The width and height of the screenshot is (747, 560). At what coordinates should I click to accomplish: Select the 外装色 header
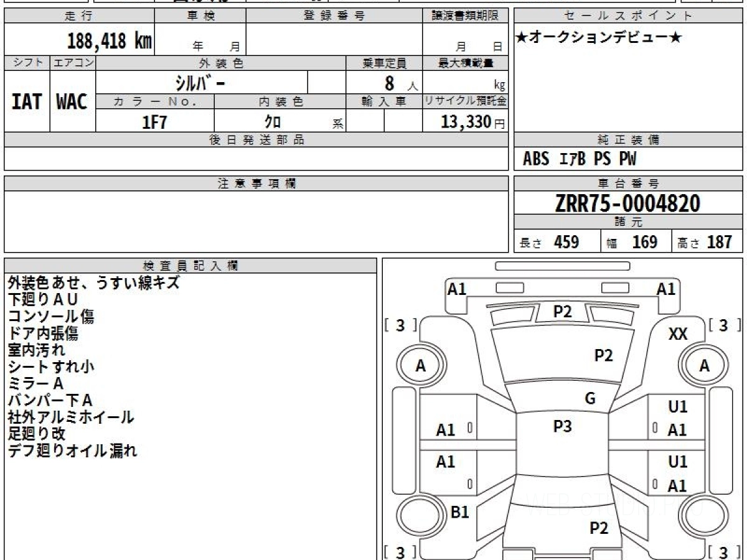pos(221,63)
